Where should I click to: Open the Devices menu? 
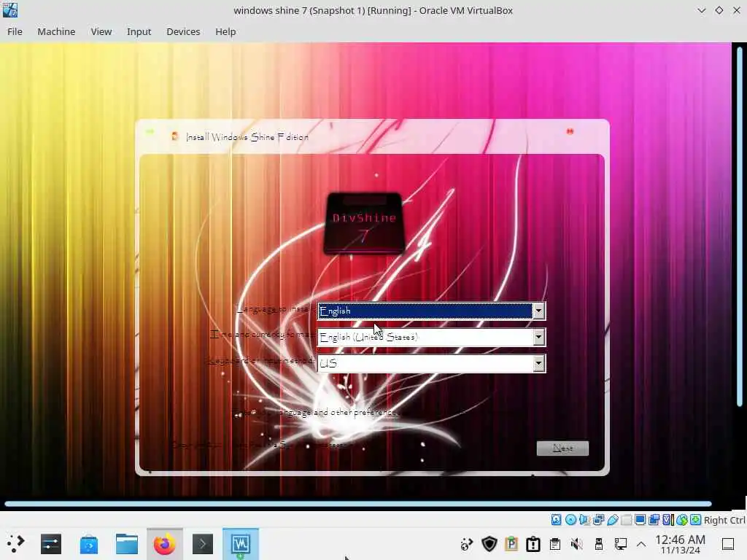coord(183,31)
